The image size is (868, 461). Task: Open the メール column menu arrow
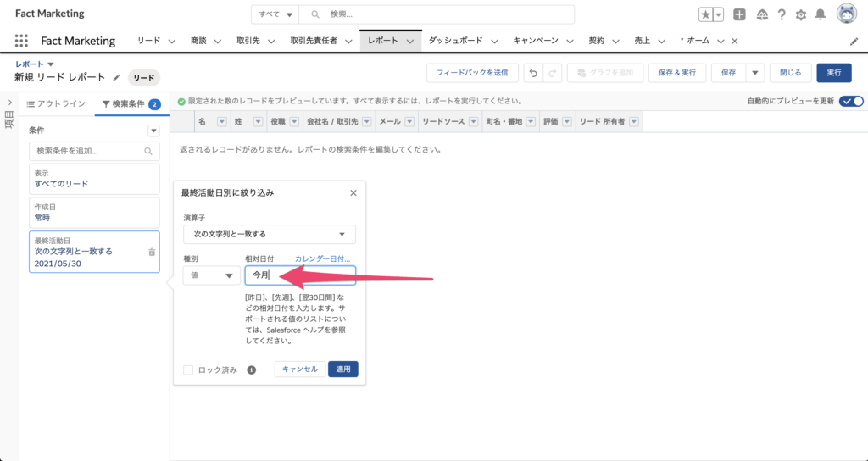(x=409, y=122)
